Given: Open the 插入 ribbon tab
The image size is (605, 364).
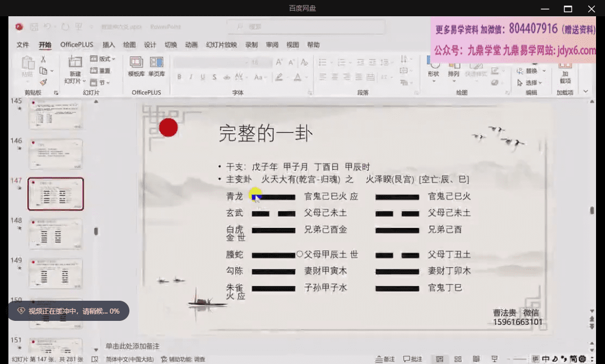Looking at the screenshot, I should [109, 45].
